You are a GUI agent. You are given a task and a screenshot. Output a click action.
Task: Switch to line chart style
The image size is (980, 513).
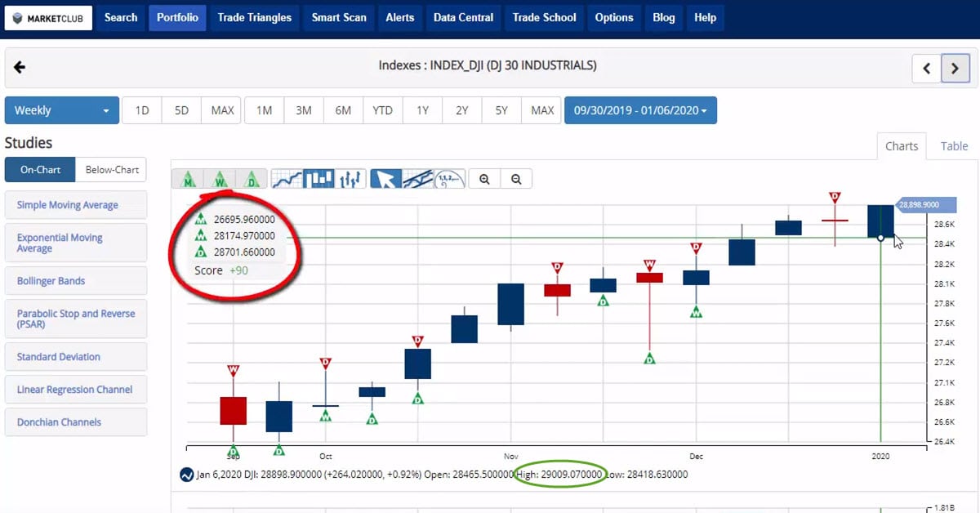click(x=287, y=179)
